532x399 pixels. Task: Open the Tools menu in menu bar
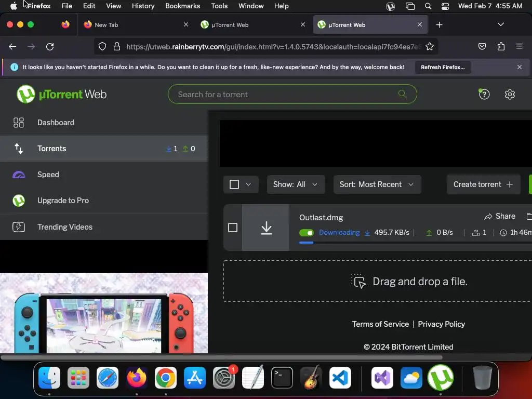coord(219,6)
